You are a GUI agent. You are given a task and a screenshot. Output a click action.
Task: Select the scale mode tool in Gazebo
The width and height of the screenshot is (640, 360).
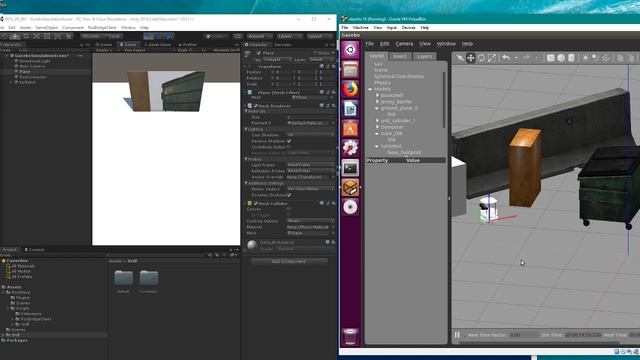pos(492,58)
